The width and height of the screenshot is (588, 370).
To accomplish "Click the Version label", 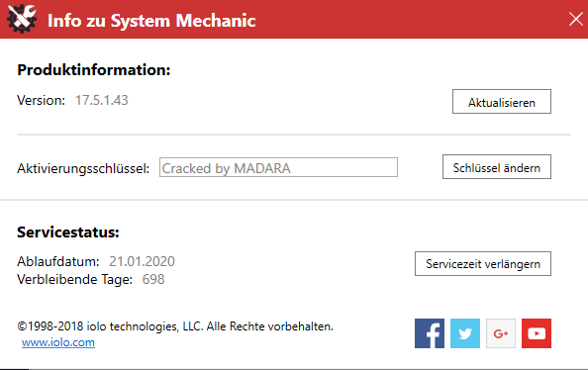I will pyautogui.click(x=42, y=100).
